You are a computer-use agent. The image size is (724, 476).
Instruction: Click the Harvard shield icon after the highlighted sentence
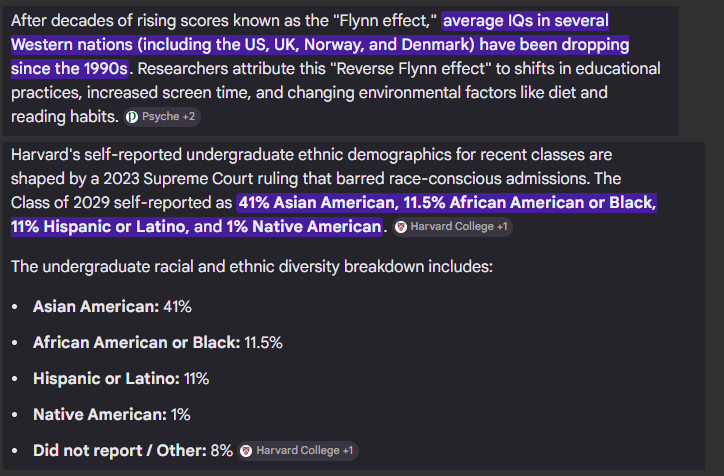401,227
